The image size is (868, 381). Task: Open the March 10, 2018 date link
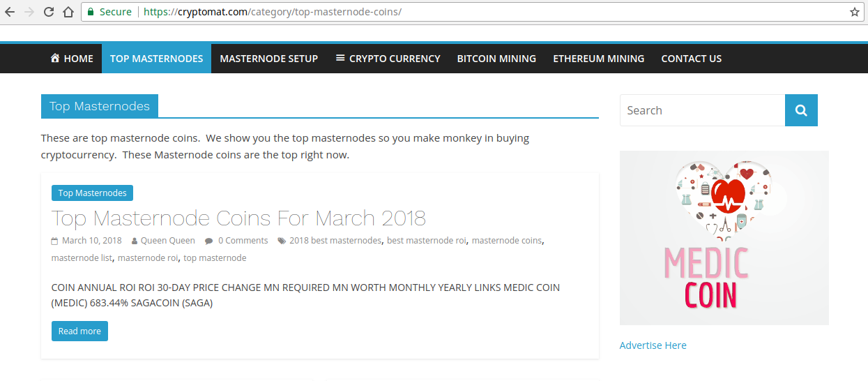pos(92,241)
